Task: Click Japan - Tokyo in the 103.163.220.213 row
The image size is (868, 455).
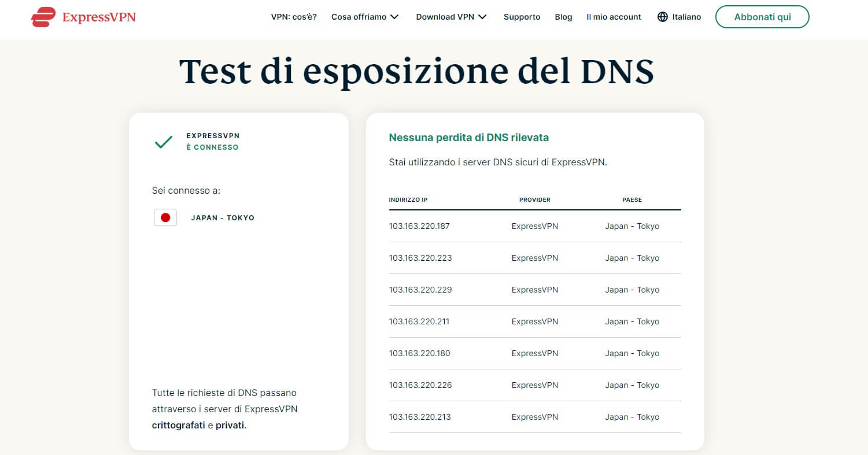Action: coord(632,417)
